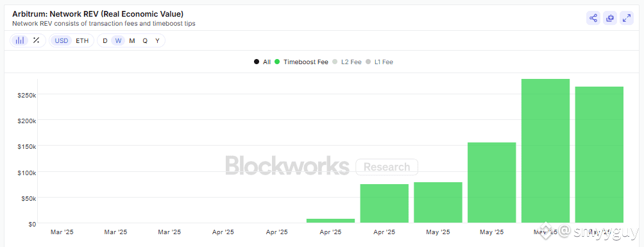Click subtitle about transaction fees and tips
Viewport: 644px width, 247px height.
(x=104, y=24)
